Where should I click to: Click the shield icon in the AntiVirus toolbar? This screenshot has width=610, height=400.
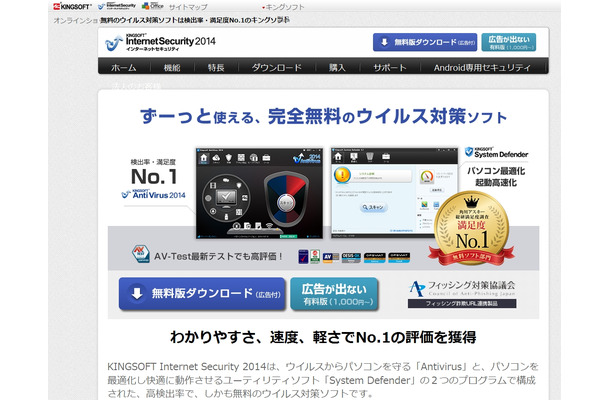(229, 158)
